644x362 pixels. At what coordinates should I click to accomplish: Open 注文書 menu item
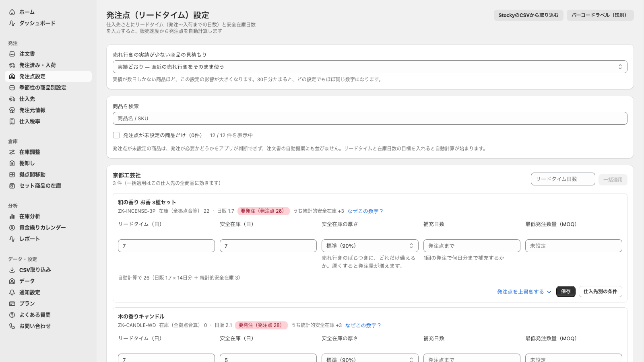[x=48, y=54]
